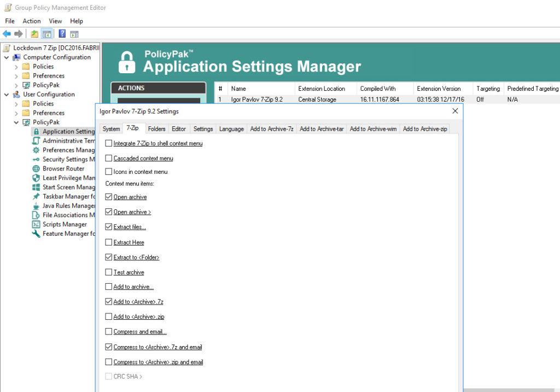Select the Igor Pavlov 7-Zip 9.2 row

click(387, 100)
